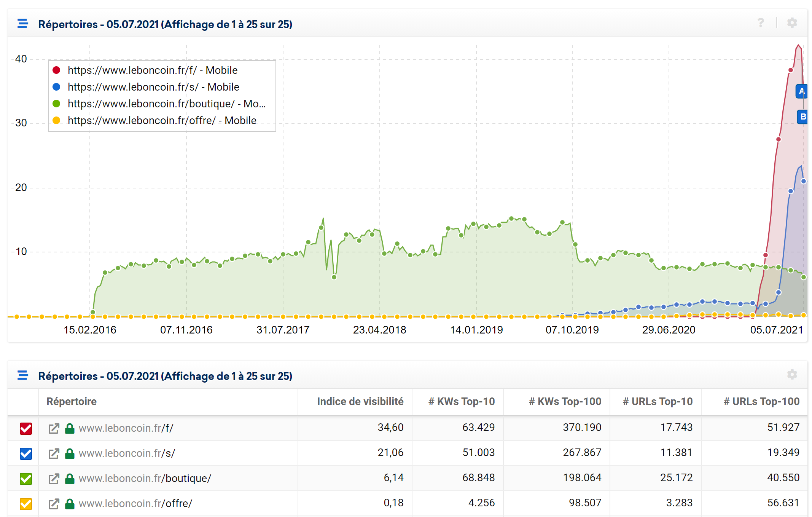Screen dimensions: 812x517
Task: Open the www.leboncoin.fr/s/ directory link
Action: (127, 453)
